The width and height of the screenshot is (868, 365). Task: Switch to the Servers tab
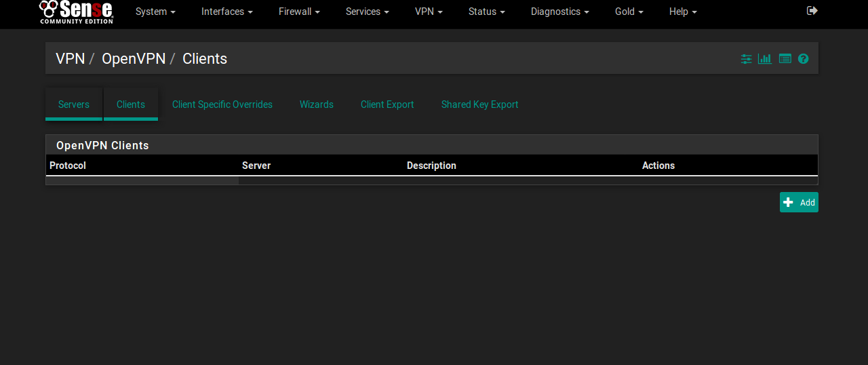(x=74, y=104)
